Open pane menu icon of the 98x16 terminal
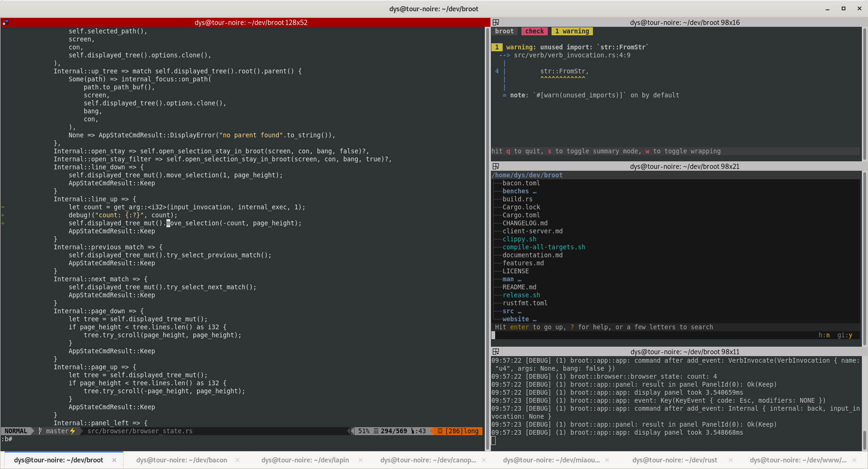Image resolution: width=868 pixels, height=469 pixels. pos(496,22)
